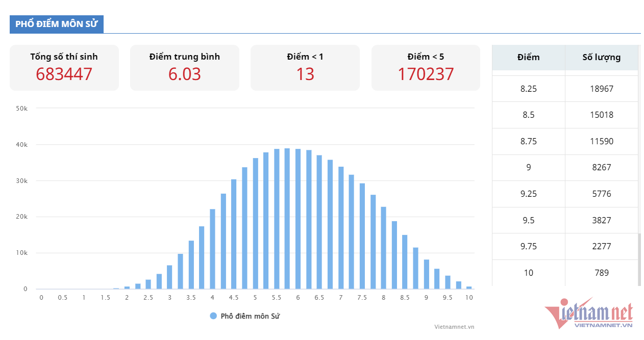Click the chart bar for score 5
644x340 pixels.
coord(255,224)
